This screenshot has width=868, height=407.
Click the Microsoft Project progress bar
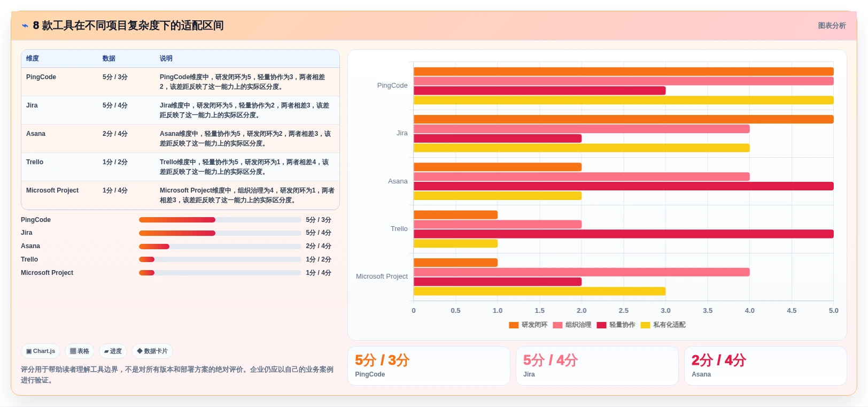pos(220,273)
